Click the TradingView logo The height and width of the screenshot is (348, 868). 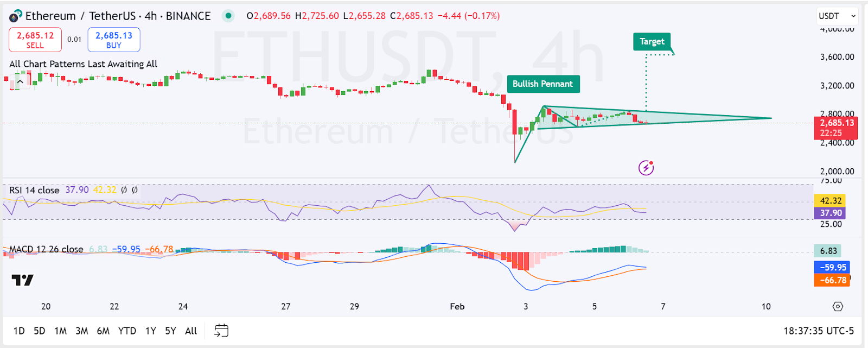pyautogui.click(x=23, y=280)
